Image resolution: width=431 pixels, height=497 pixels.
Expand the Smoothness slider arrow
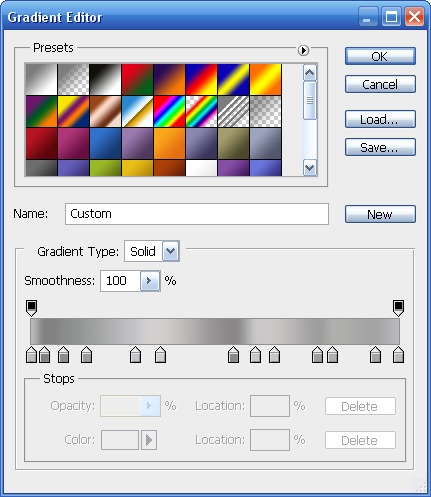pos(150,281)
